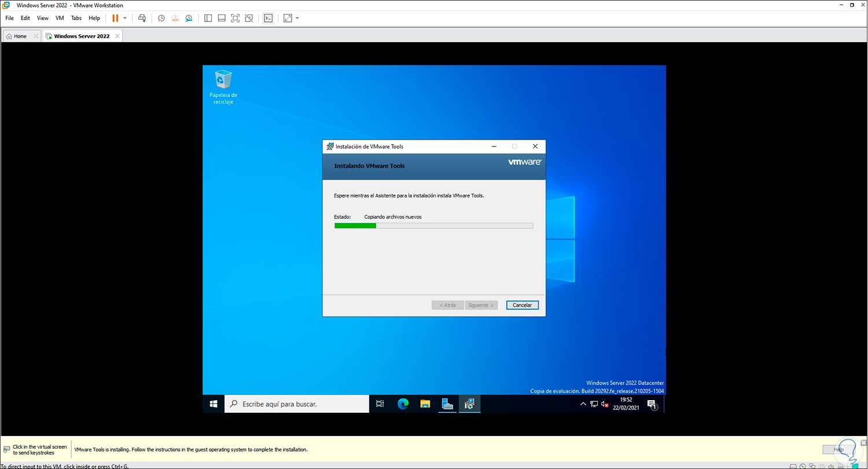The image size is (868, 469).
Task: Show or hide the thumbnail bar
Action: pyautogui.click(x=222, y=18)
